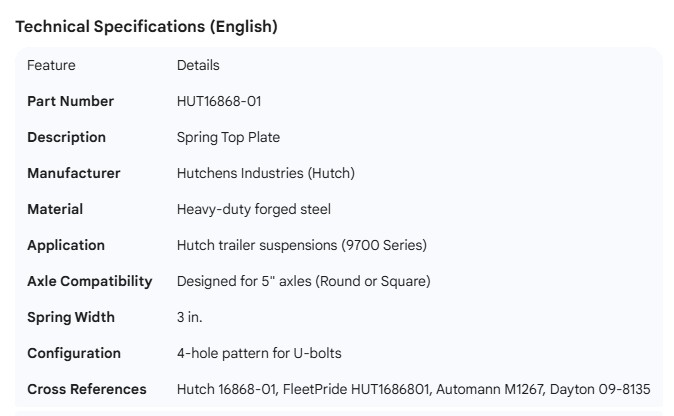Click Heavy-duty forged steel value
674x416 pixels.
253,209
